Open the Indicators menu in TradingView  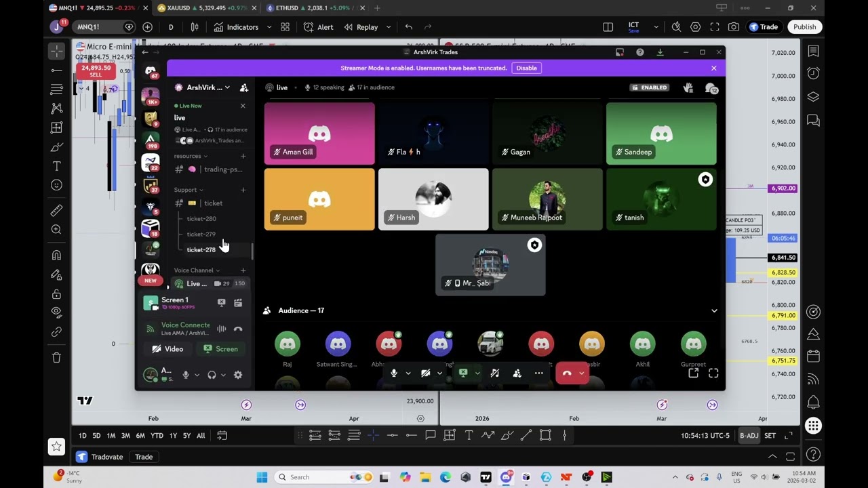pyautogui.click(x=236, y=27)
